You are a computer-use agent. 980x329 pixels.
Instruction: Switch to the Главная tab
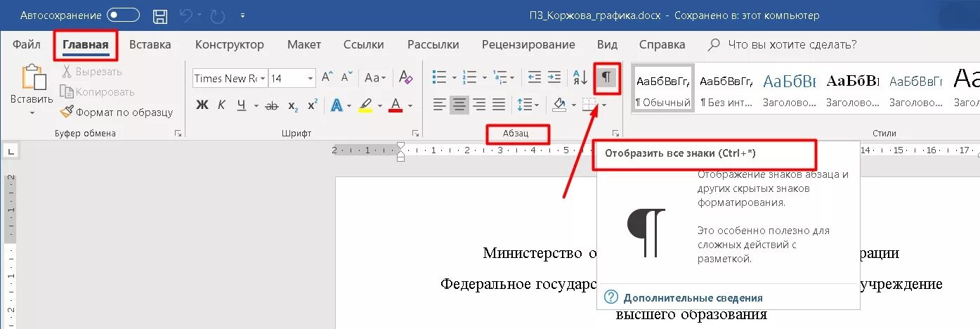[86, 45]
